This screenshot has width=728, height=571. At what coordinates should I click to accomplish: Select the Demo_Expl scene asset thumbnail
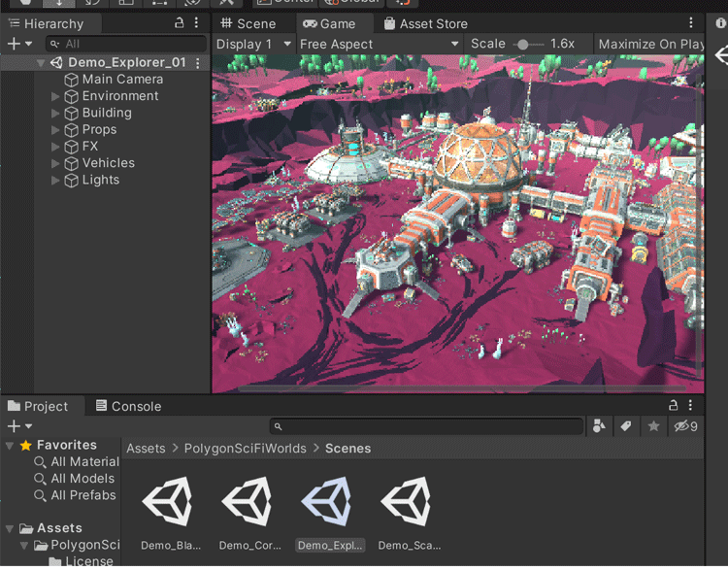tap(330, 503)
